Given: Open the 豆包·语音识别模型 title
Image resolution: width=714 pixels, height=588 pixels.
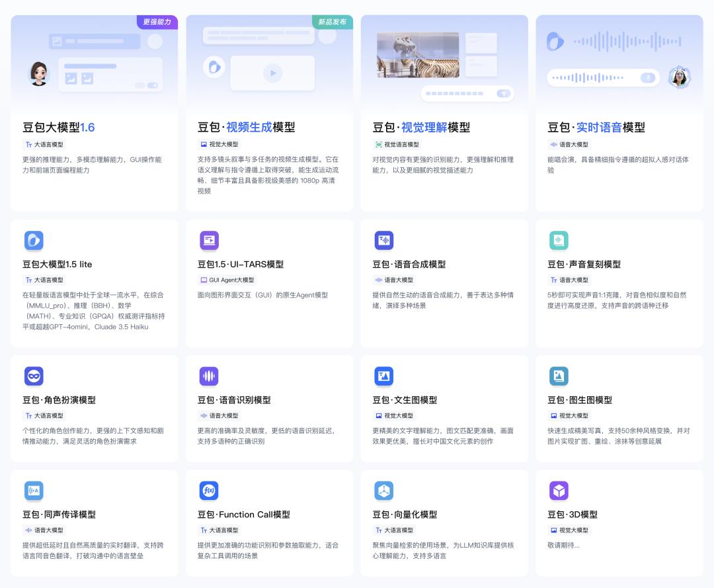Looking at the screenshot, I should 234,400.
